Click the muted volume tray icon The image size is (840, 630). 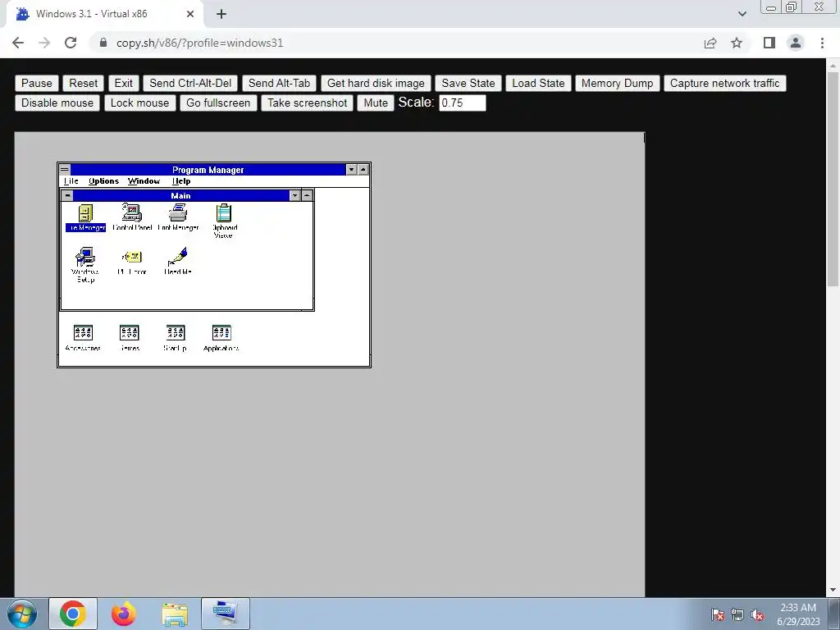[757, 614]
